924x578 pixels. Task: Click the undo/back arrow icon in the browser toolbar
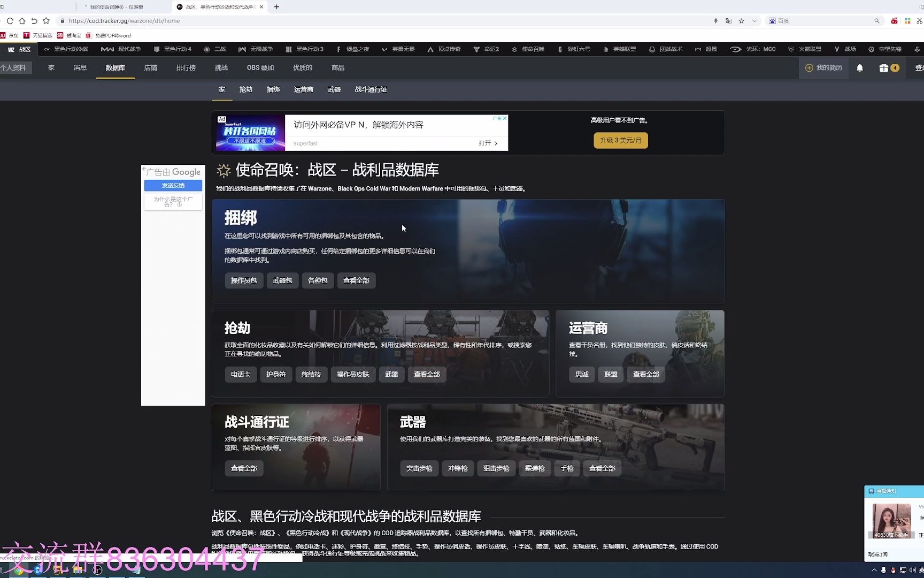coord(34,21)
